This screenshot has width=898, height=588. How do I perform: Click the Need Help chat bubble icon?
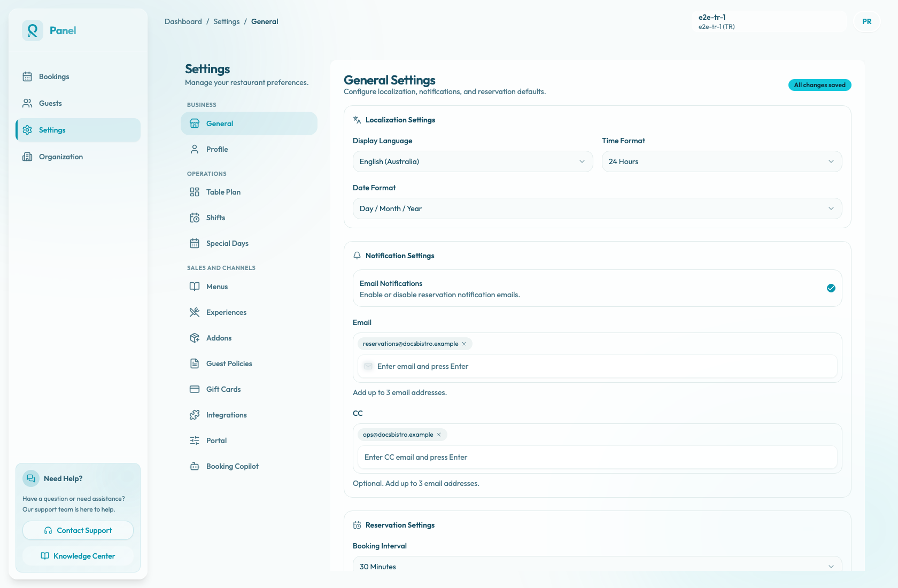click(31, 478)
